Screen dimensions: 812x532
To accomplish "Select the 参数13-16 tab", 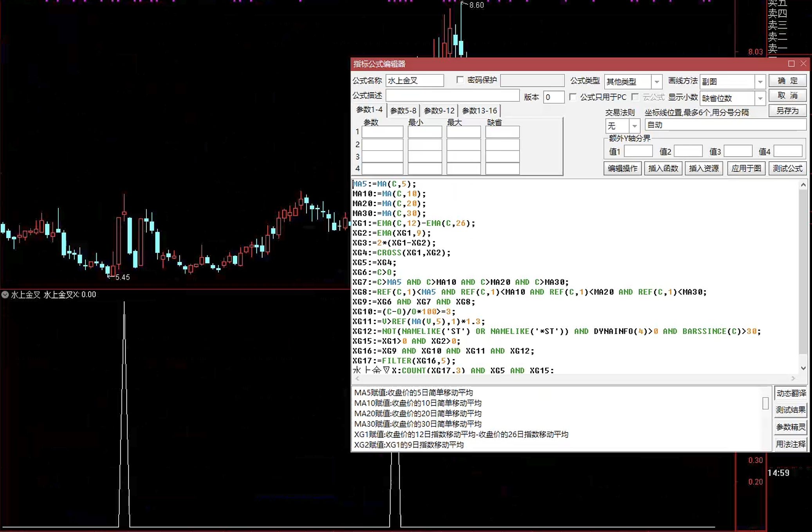I will pyautogui.click(x=480, y=111).
